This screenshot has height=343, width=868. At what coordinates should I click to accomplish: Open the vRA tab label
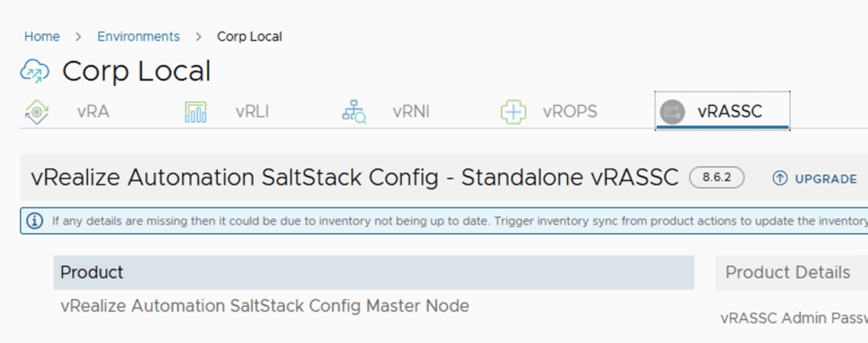coord(93,112)
